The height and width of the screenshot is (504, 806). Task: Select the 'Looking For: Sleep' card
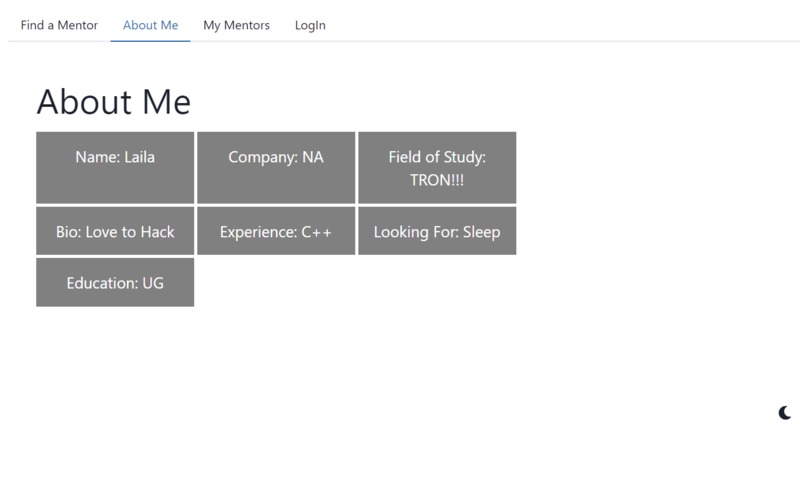(x=437, y=231)
